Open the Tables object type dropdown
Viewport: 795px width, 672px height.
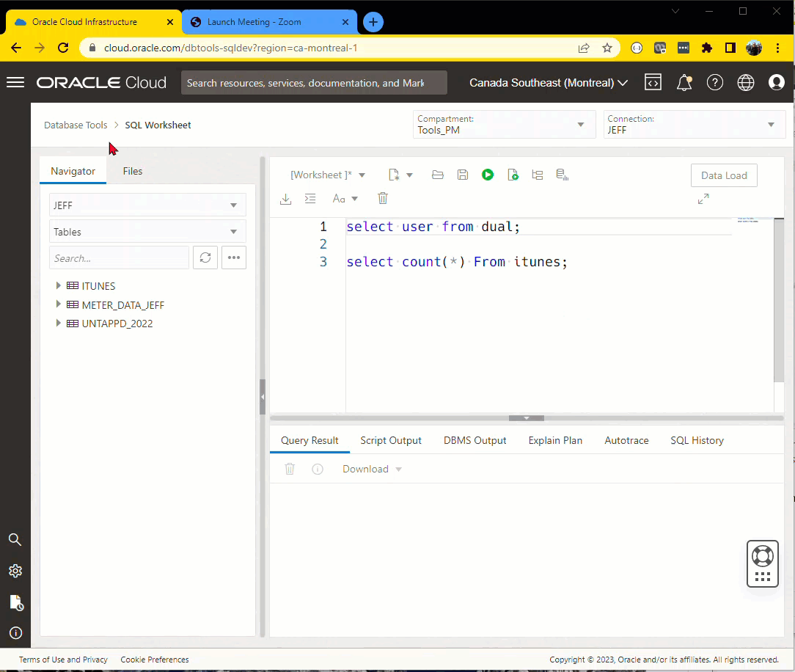point(147,231)
